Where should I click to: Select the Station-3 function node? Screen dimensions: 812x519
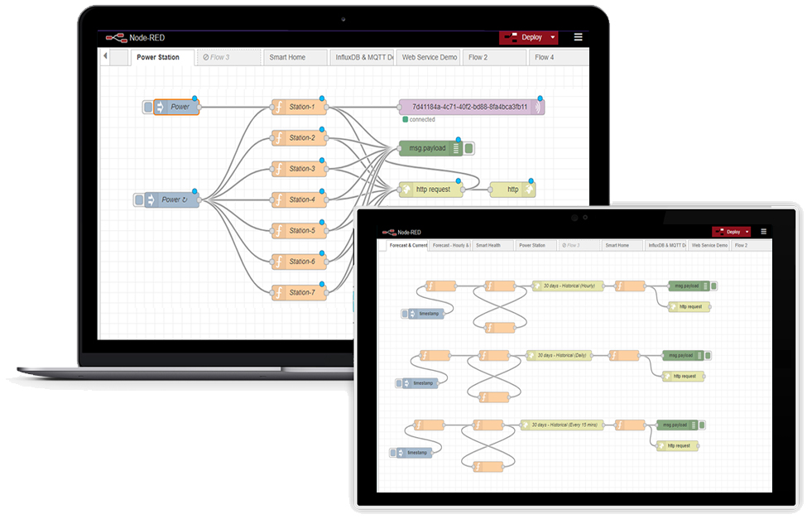click(300, 169)
